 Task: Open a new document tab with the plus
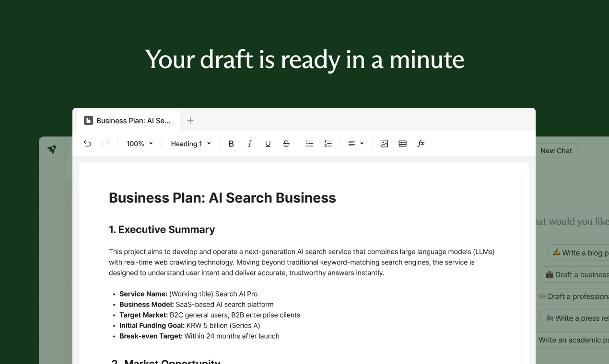coord(190,120)
